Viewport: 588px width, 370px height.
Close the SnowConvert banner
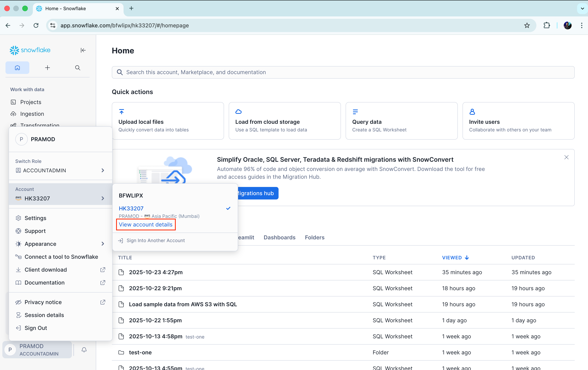[x=566, y=157]
